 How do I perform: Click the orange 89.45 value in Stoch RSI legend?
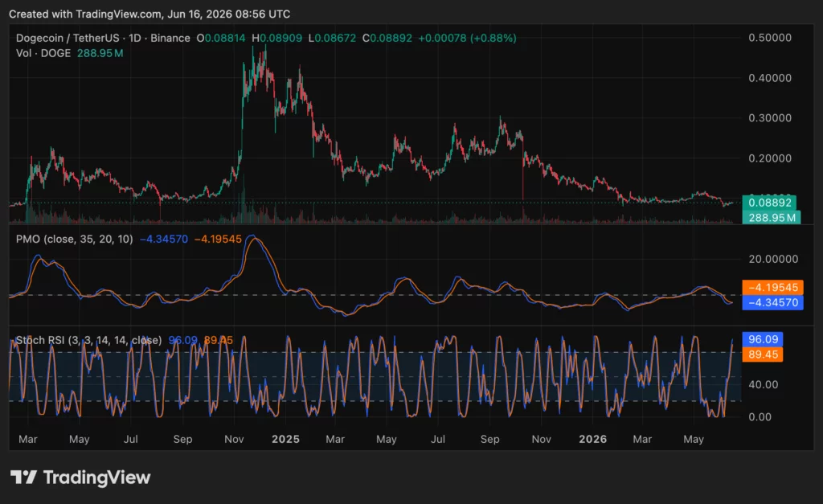[x=219, y=340]
